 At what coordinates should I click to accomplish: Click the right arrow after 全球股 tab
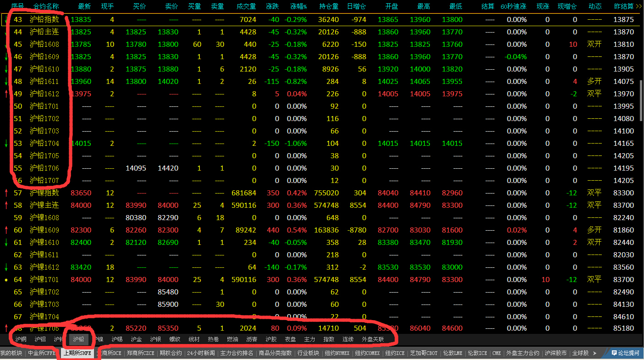click(594, 353)
